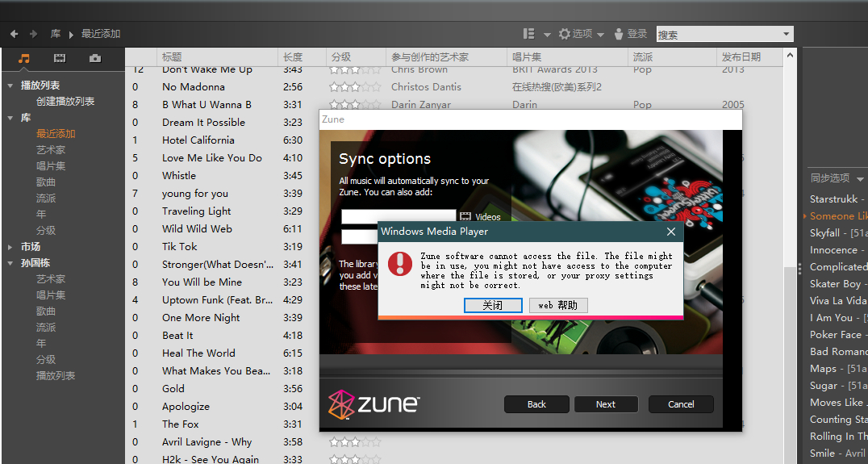
Task: Click the Zune logo in the wizard
Action: tap(373, 403)
